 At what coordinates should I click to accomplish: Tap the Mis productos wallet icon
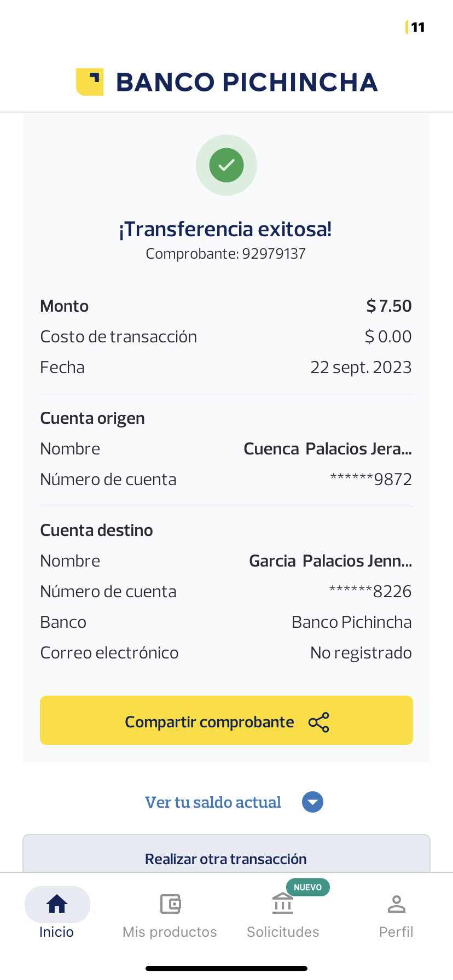(x=170, y=904)
